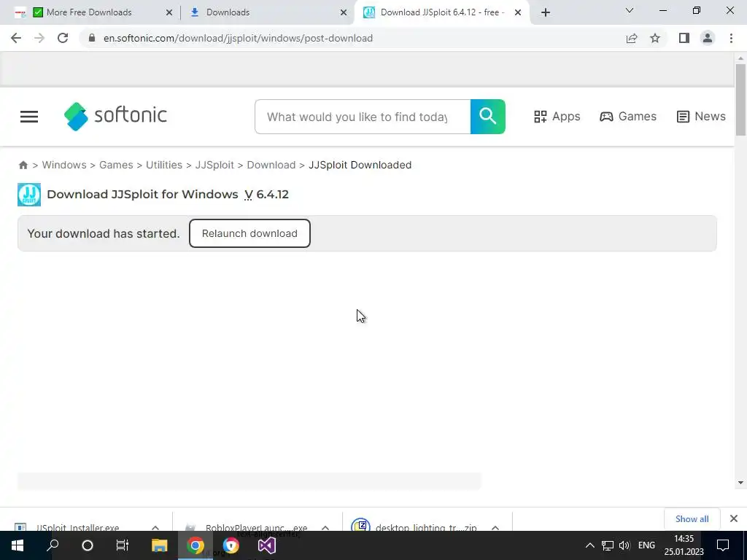
Task: Go back with the browser back arrow
Action: pyautogui.click(x=16, y=38)
